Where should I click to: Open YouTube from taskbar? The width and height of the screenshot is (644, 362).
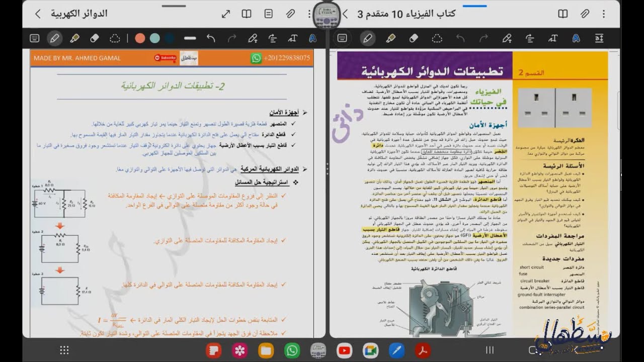coord(344,350)
